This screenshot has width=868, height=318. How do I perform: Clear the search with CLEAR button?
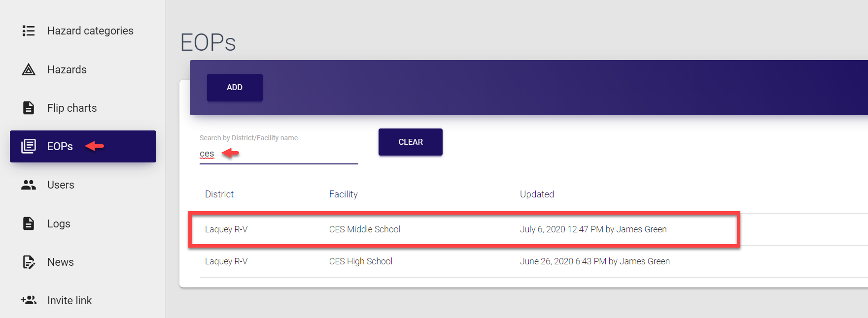tap(410, 142)
